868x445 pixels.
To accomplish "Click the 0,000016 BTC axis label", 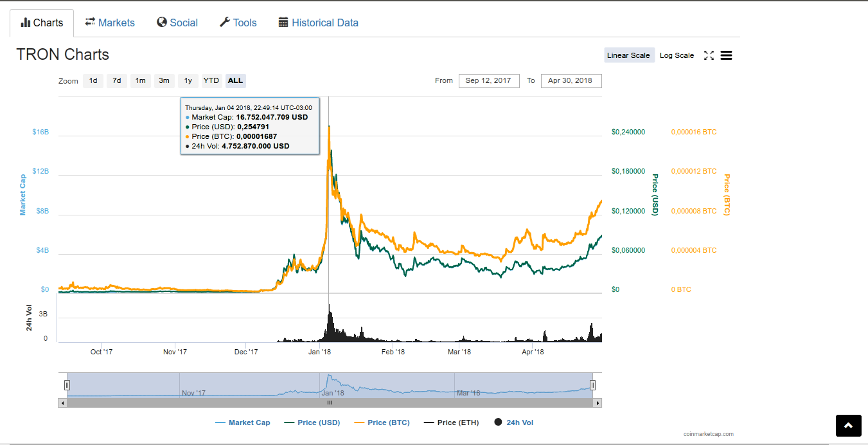I will coord(694,132).
